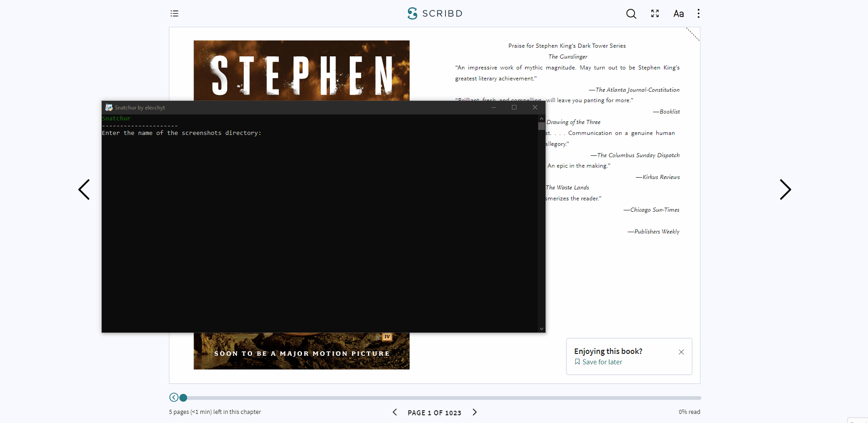Close the Snatchur console window
Viewport: 868px width, 423px height.
coord(535,107)
